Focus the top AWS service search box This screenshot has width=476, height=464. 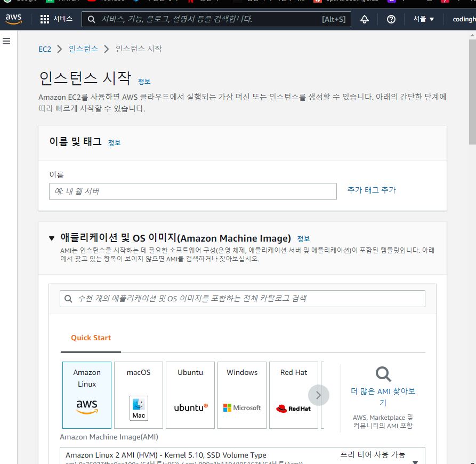pos(216,19)
